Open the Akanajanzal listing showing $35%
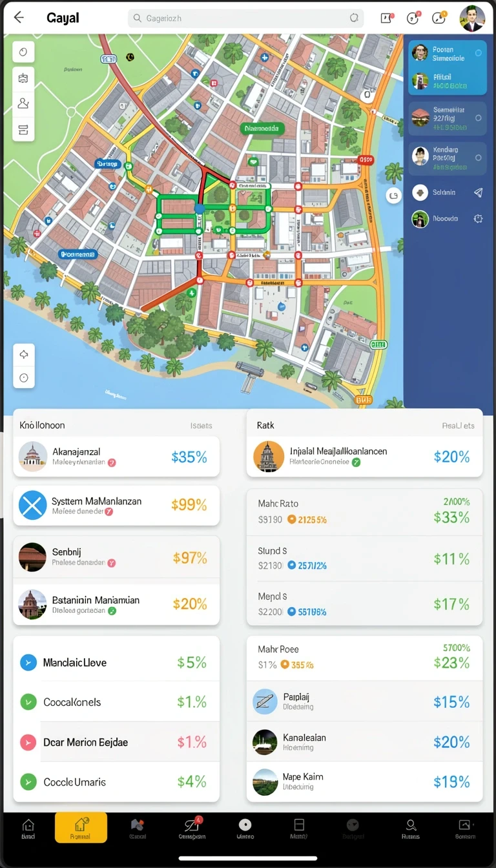The height and width of the screenshot is (868, 496). 116,457
